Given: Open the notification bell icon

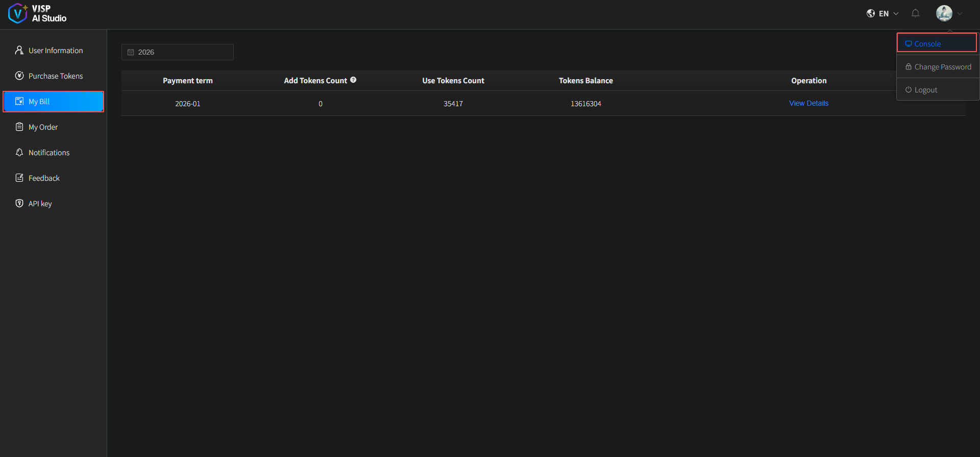Looking at the screenshot, I should click(x=915, y=13).
